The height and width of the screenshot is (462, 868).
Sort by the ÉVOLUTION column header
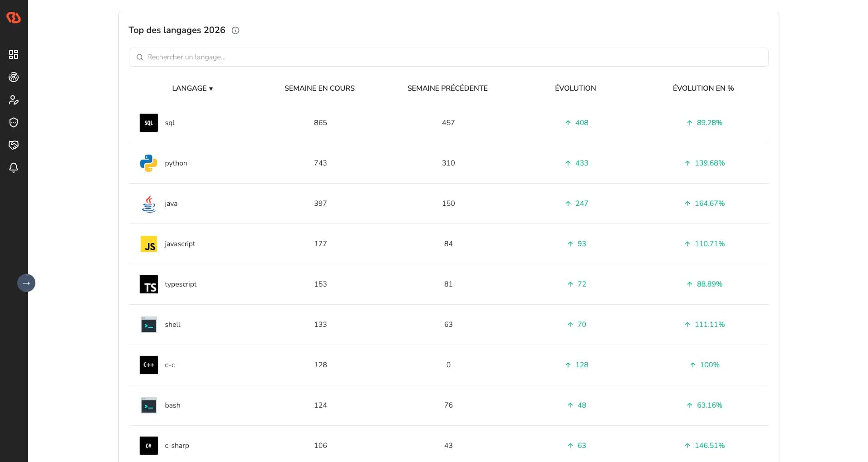click(x=575, y=88)
